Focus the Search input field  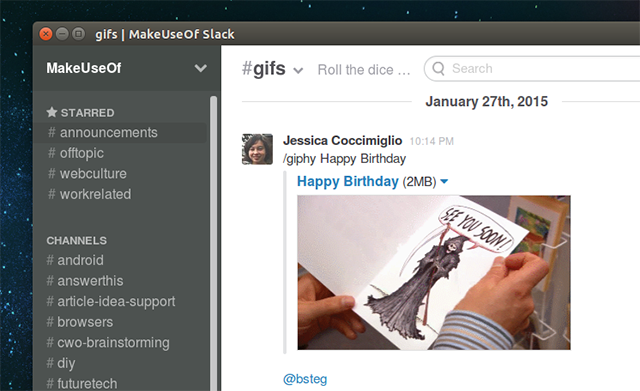[x=532, y=69]
